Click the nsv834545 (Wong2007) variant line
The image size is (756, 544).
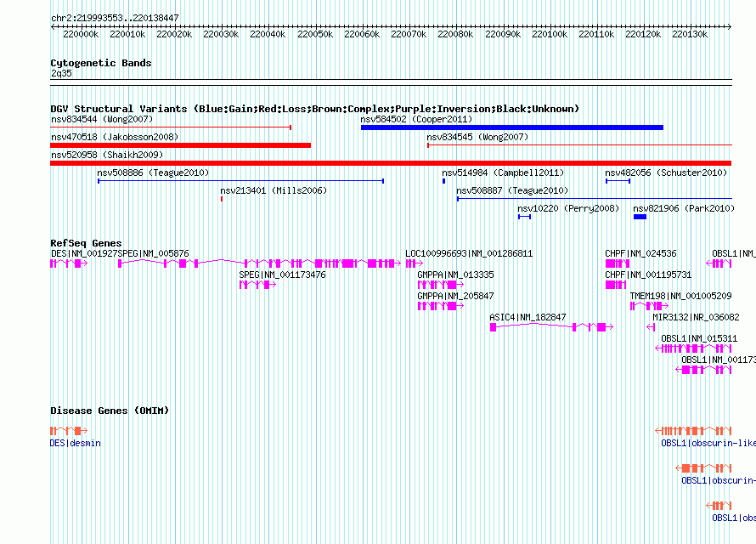point(579,145)
